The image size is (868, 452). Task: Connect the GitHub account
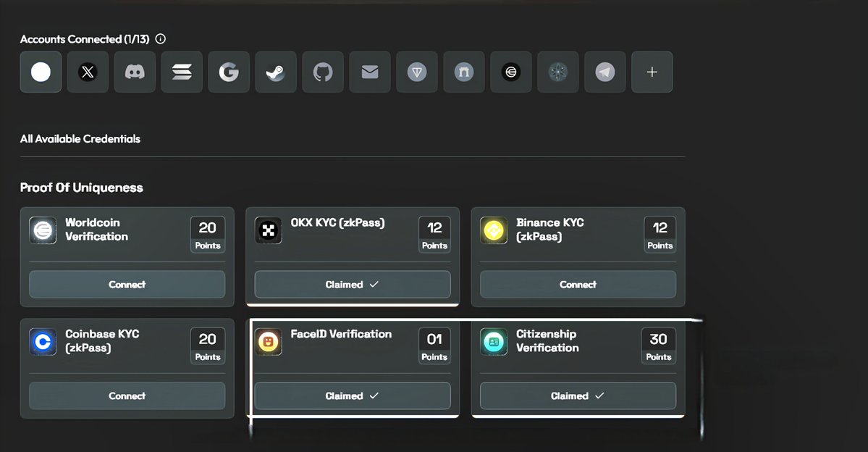coord(323,72)
